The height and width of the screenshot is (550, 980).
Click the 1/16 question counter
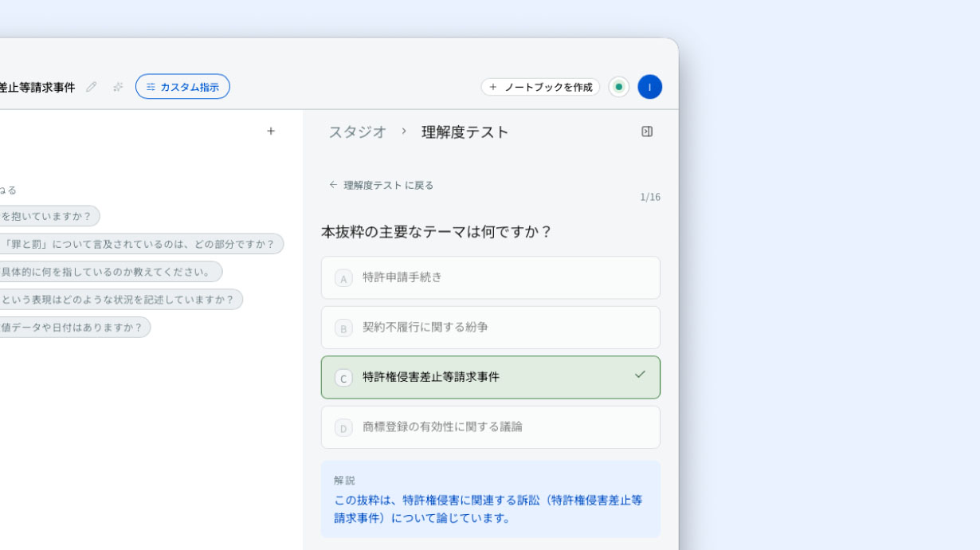point(650,197)
